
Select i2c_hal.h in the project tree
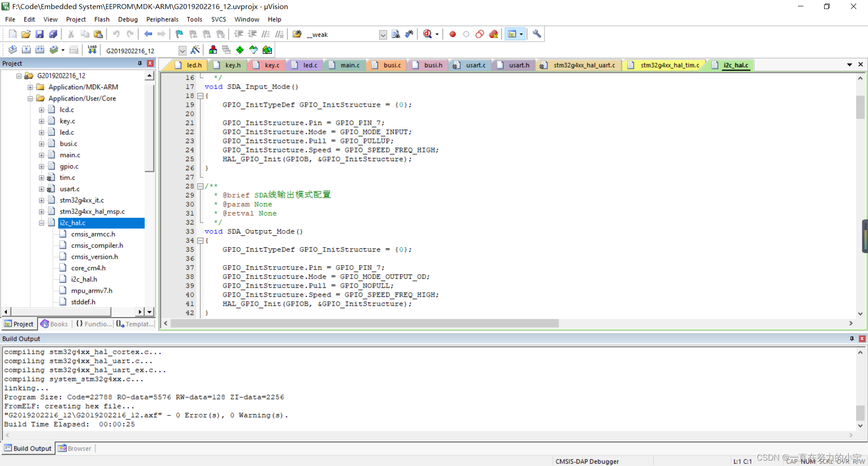[x=84, y=280]
